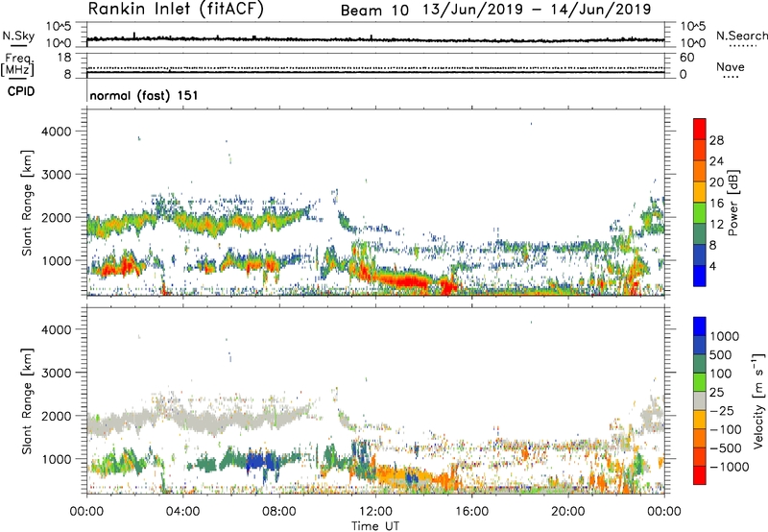
Task: Click the '08:00' time axis tick label
Action: pyautogui.click(x=279, y=512)
